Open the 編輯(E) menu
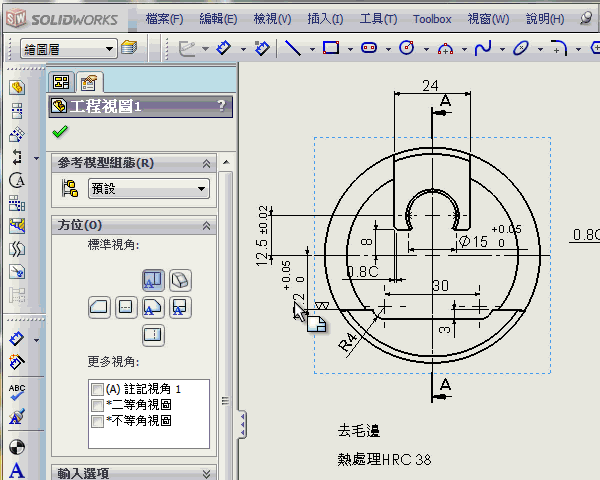The image size is (600, 480). [x=218, y=18]
